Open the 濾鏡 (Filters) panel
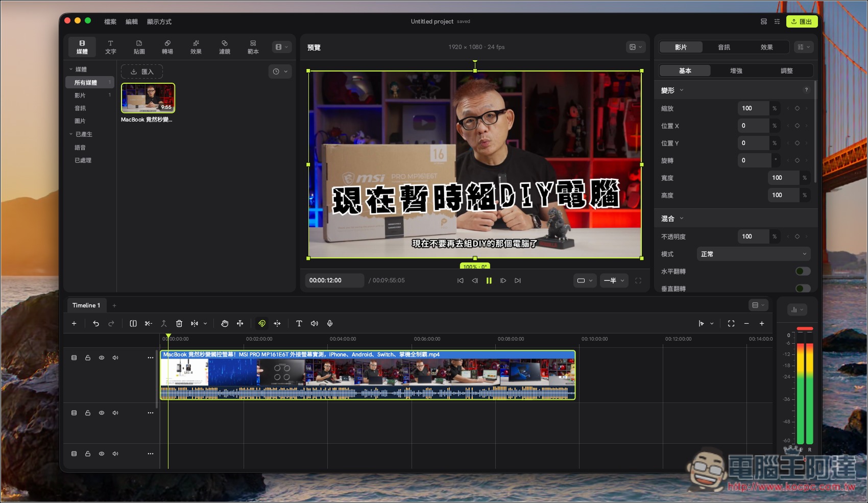 pos(225,47)
